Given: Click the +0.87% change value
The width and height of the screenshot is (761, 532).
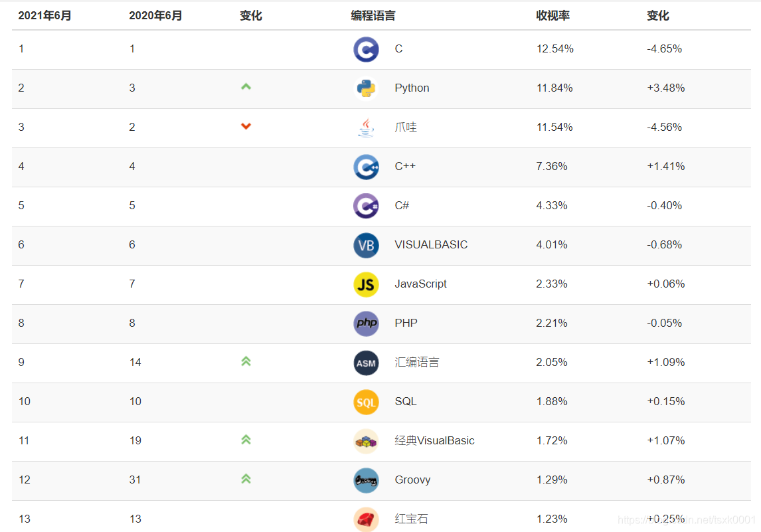Looking at the screenshot, I should [x=665, y=480].
